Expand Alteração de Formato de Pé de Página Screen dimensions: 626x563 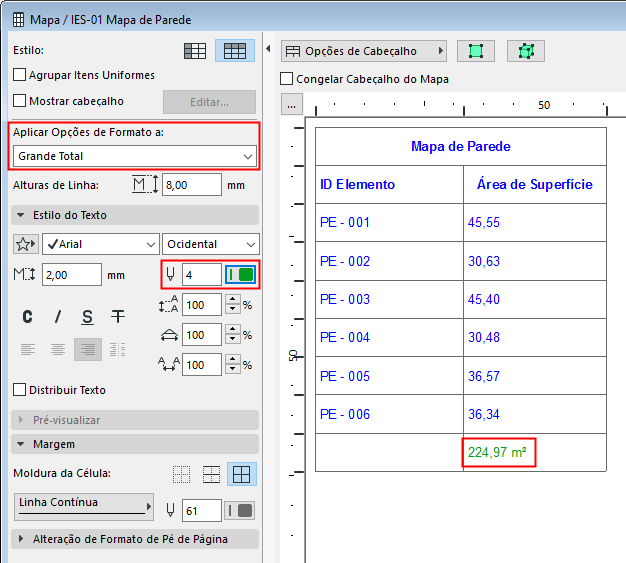pos(135,539)
